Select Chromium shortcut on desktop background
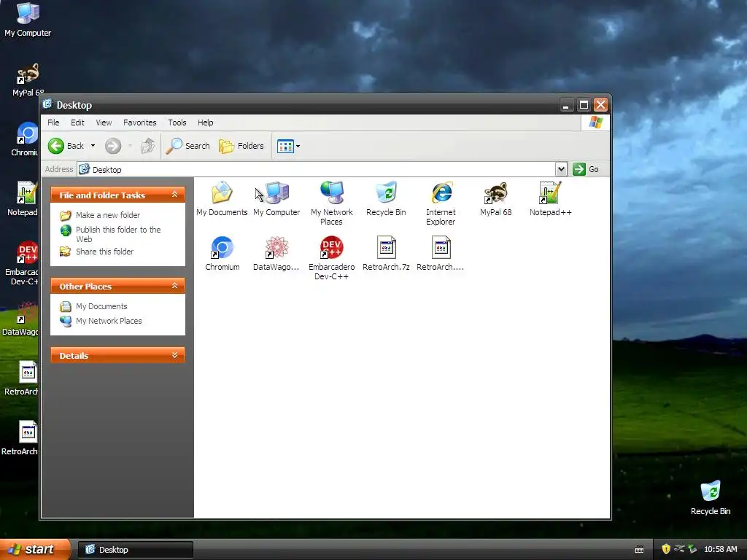Image resolution: width=747 pixels, height=560 pixels. (x=28, y=133)
